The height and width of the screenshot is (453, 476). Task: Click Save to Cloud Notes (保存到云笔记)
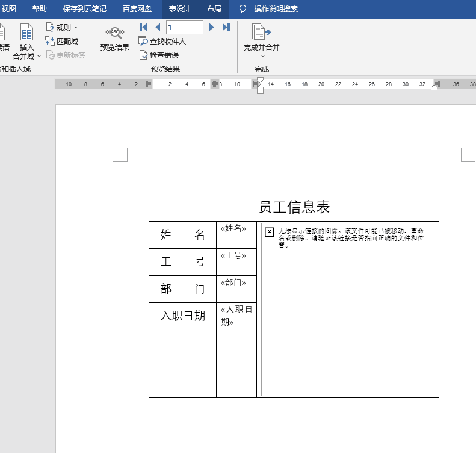(84, 9)
